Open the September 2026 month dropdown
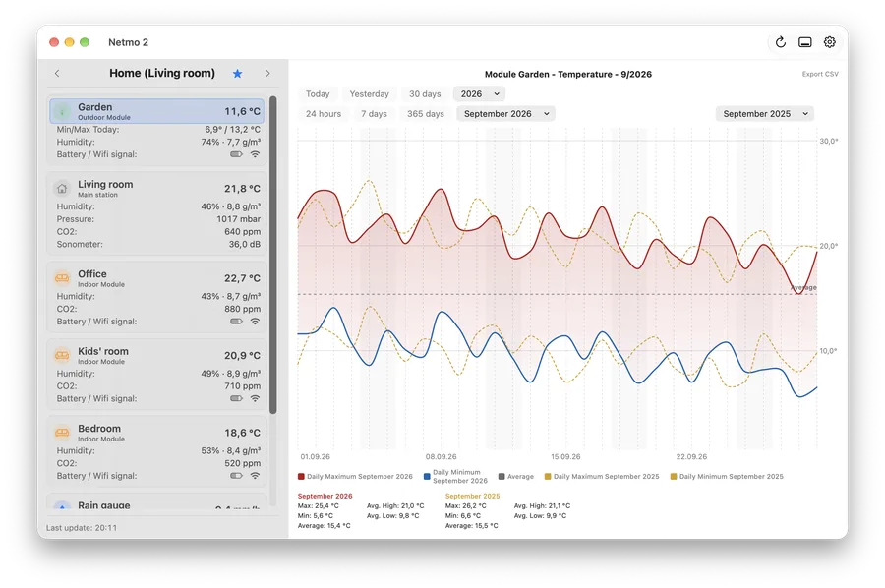Screen dimensions: 885x588 click(505, 114)
